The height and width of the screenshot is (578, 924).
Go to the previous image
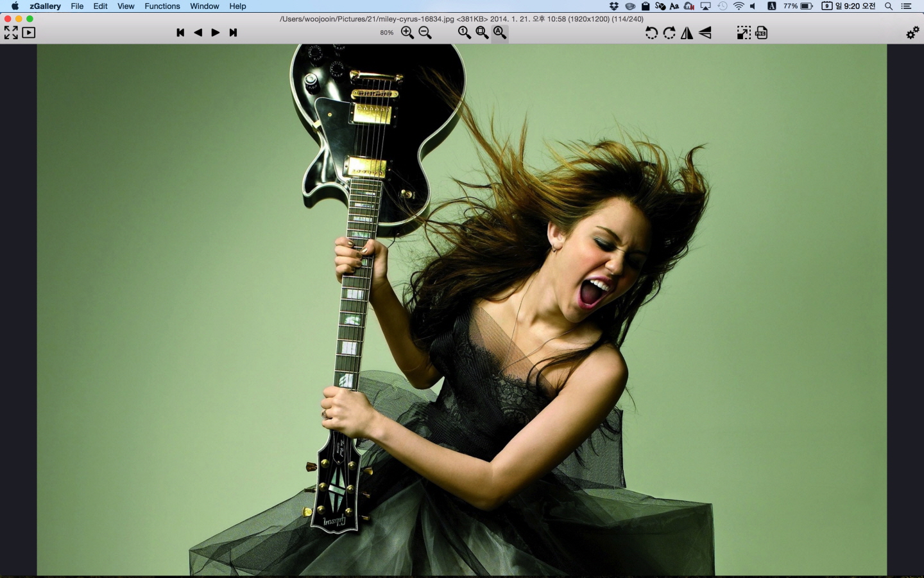pyautogui.click(x=198, y=33)
